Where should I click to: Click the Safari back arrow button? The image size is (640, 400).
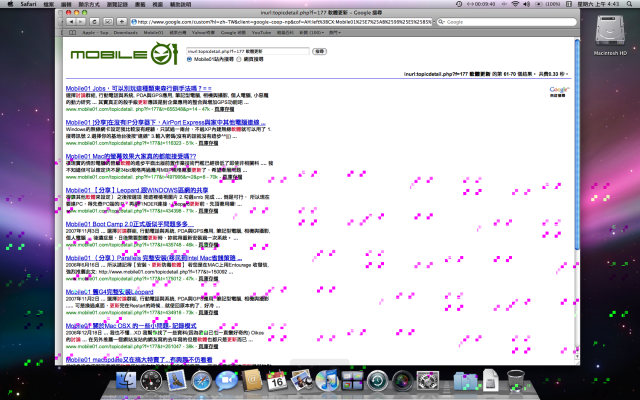click(71, 22)
